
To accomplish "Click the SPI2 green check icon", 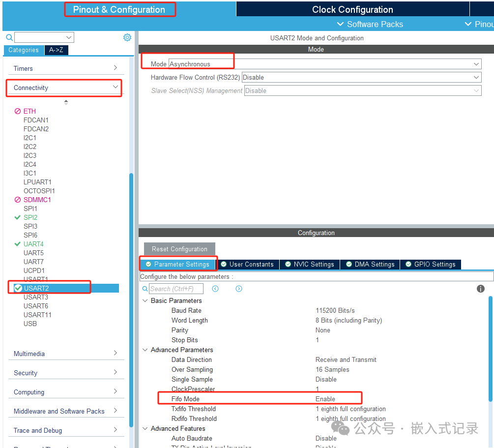I will click(18, 217).
